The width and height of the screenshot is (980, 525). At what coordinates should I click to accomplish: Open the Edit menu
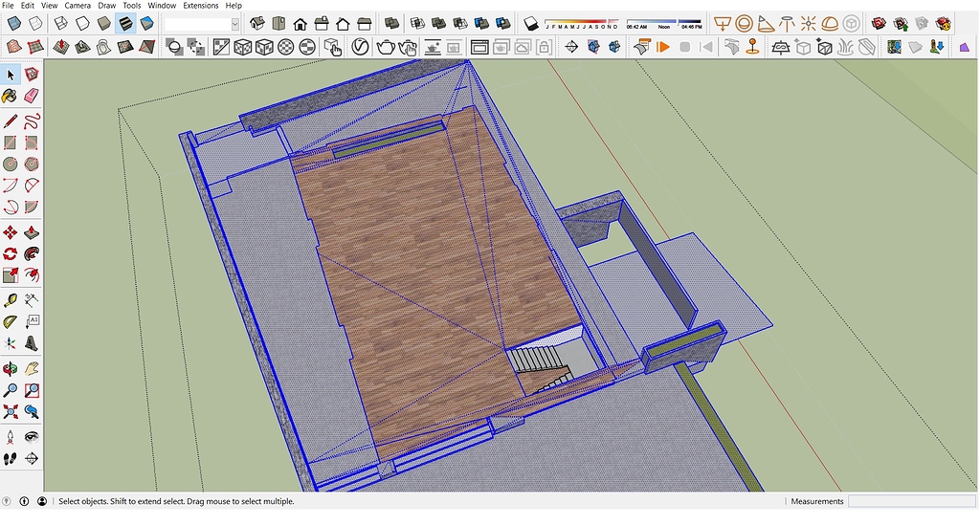point(28,5)
